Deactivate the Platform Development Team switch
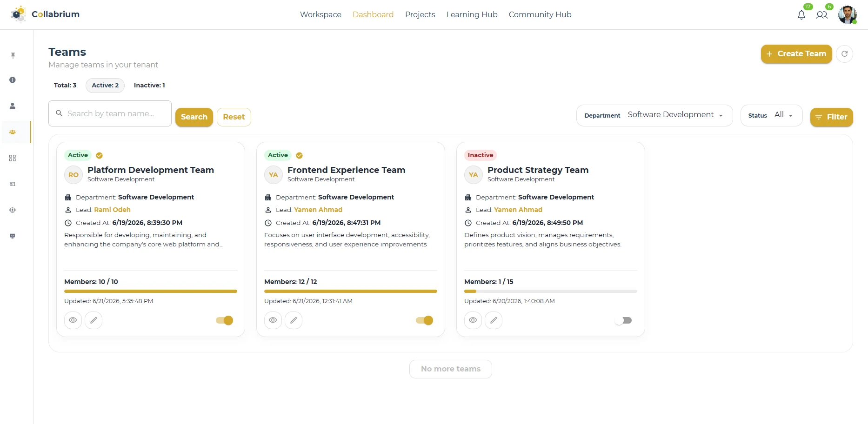The image size is (868, 424). pyautogui.click(x=224, y=320)
